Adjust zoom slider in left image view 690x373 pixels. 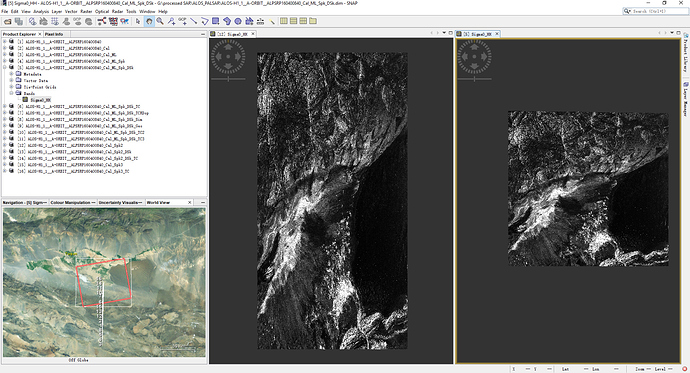[228, 79]
